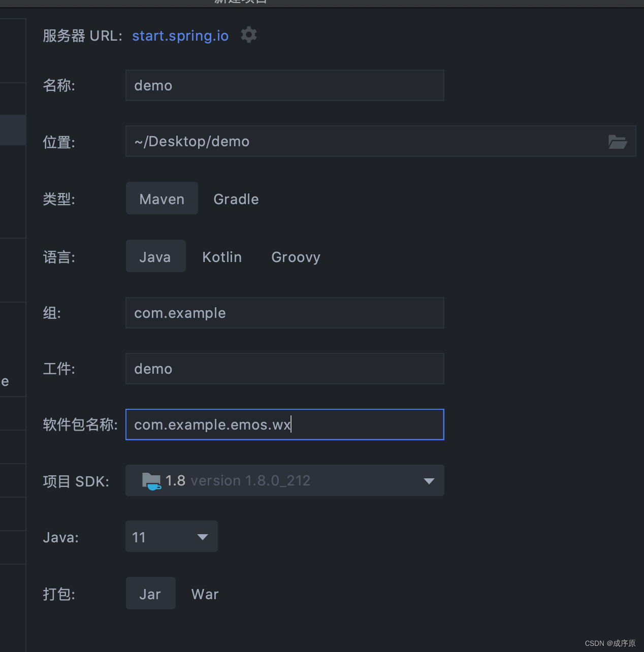Viewport: 644px width, 652px height.
Task: Choose Kotlin as the language
Action: point(222,256)
